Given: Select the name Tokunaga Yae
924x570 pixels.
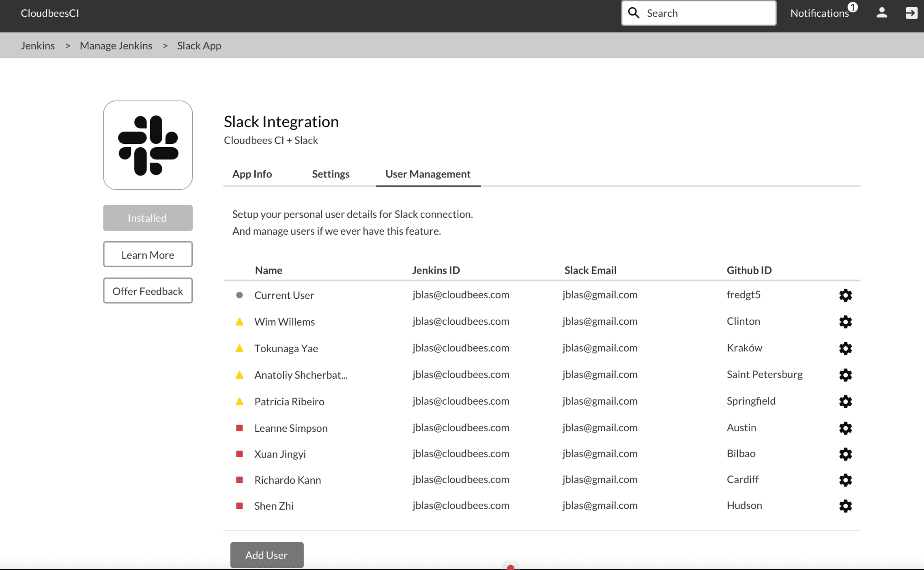Looking at the screenshot, I should [286, 348].
